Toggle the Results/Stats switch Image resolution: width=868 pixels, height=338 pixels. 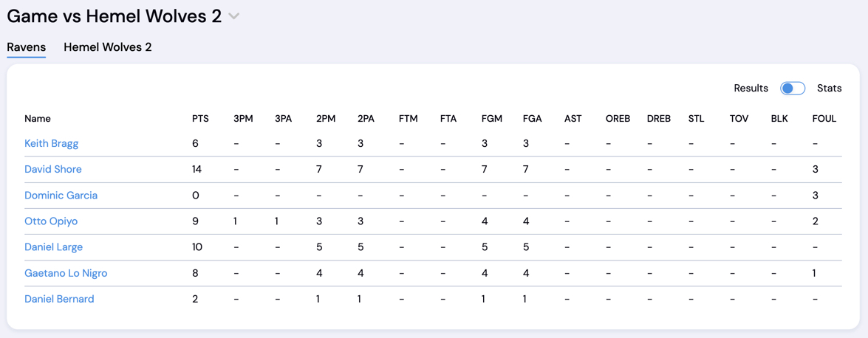(792, 89)
